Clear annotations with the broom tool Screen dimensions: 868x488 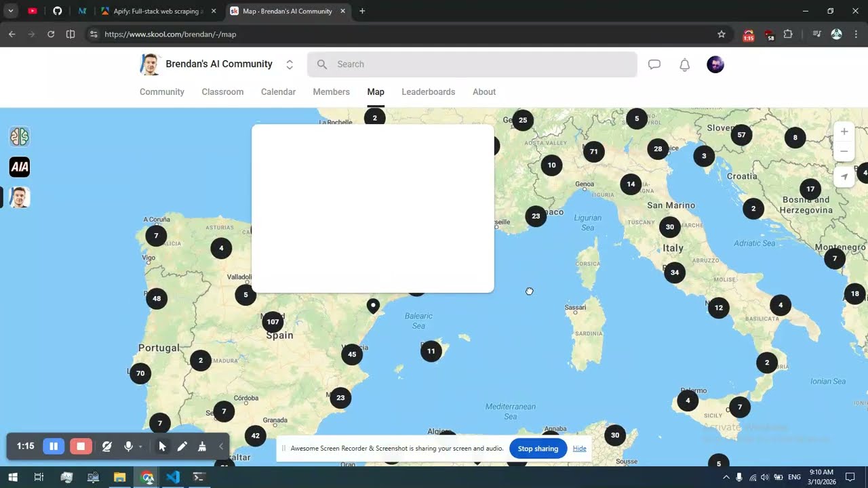pos(202,446)
